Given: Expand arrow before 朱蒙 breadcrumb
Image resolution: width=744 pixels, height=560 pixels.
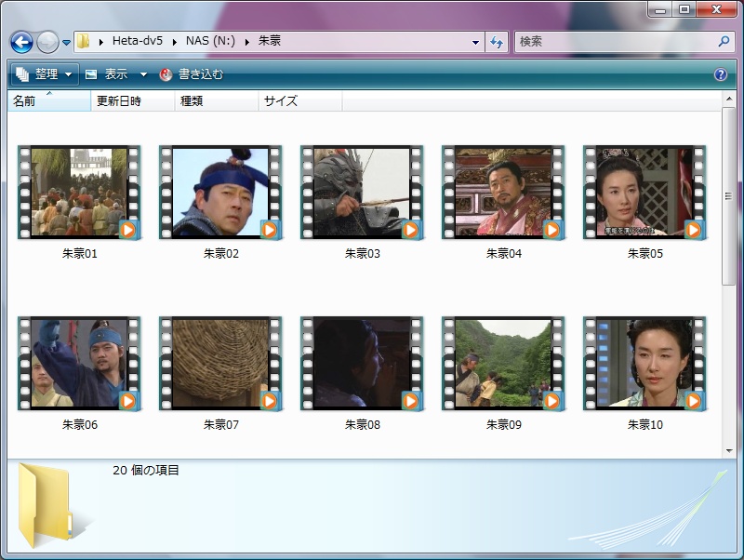Looking at the screenshot, I should [x=247, y=42].
